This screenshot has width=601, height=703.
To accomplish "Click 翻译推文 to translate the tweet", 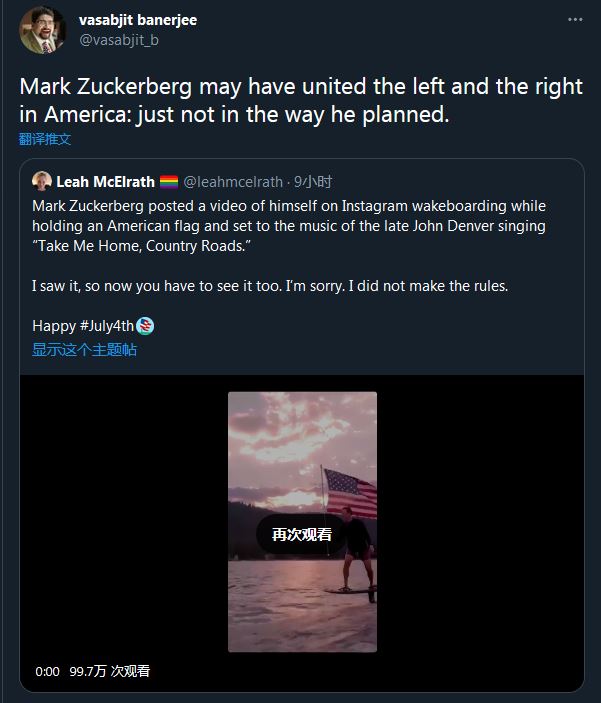I will coord(44,139).
